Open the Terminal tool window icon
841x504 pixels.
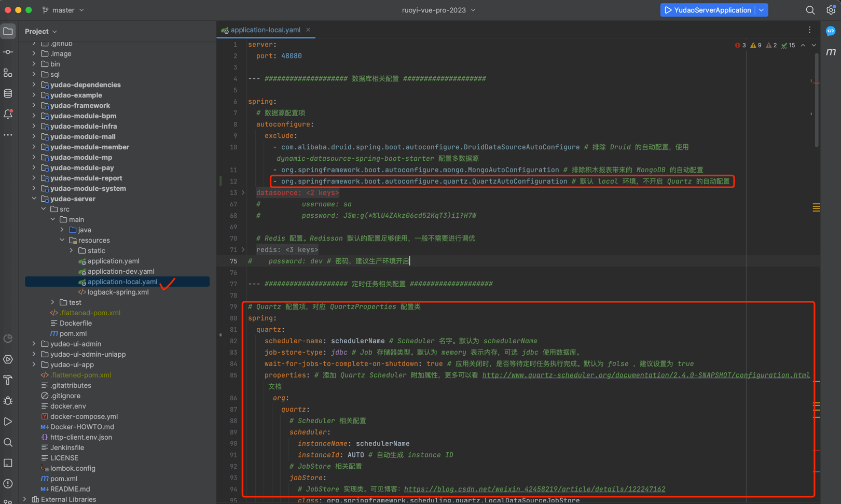[8, 463]
